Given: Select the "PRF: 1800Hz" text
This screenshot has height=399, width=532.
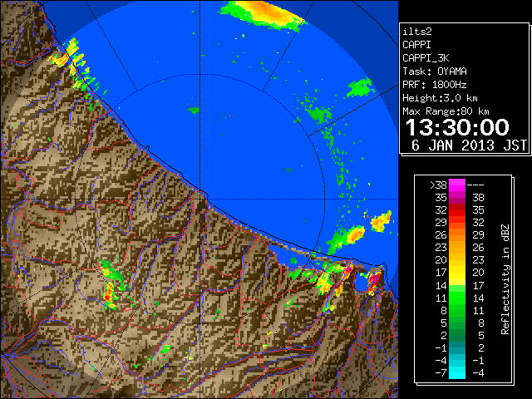Looking at the screenshot, I should 435,85.
